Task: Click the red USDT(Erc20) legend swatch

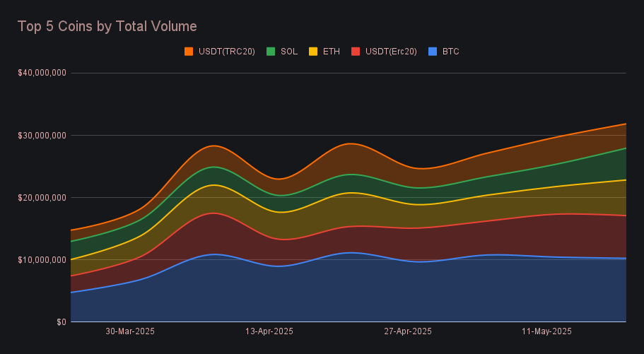Action: click(x=356, y=52)
